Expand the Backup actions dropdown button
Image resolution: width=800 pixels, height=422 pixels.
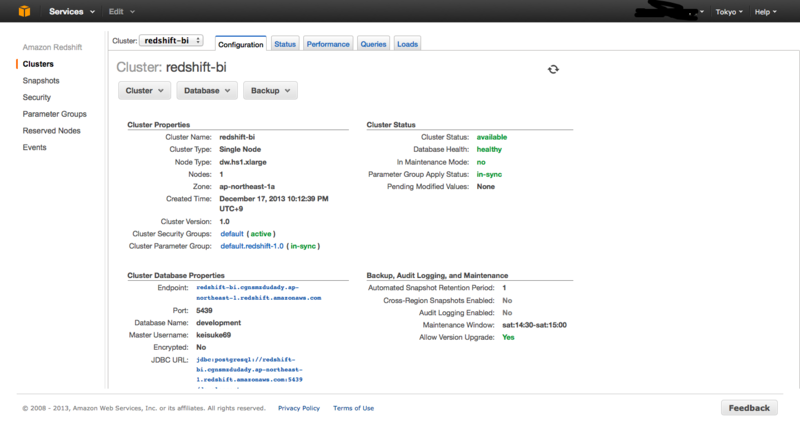[x=270, y=90]
